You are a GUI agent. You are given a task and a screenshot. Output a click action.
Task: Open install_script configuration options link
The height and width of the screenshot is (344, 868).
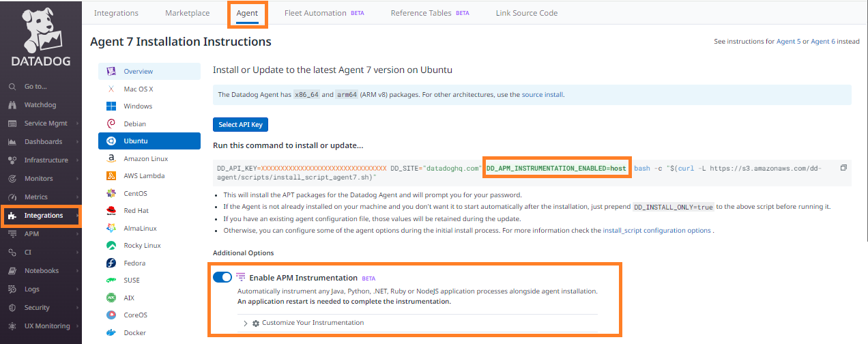656,231
